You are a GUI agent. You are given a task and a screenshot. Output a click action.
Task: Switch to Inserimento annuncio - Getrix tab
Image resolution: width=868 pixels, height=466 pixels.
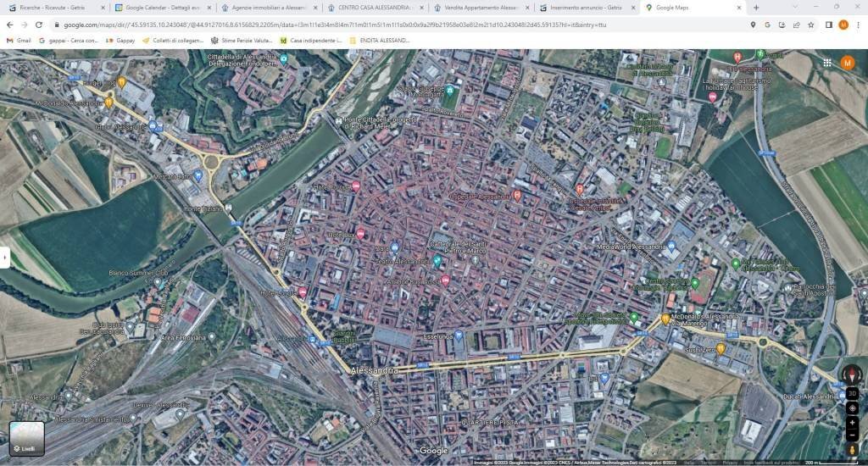[x=587, y=8]
